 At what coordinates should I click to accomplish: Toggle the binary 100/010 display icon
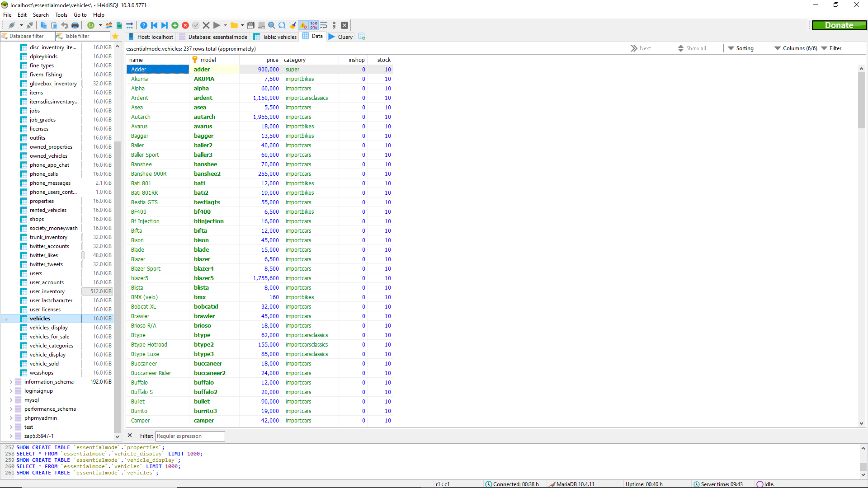(x=314, y=25)
